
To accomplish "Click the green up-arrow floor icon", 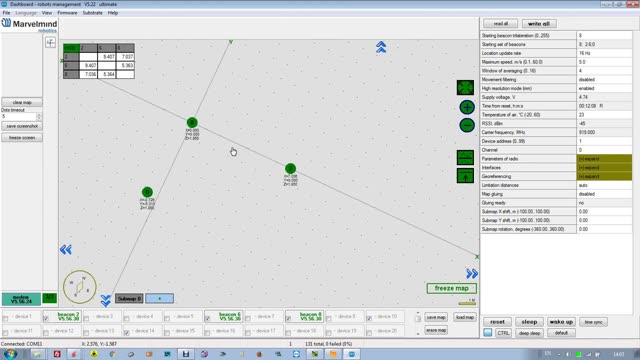I will pos(465,176).
